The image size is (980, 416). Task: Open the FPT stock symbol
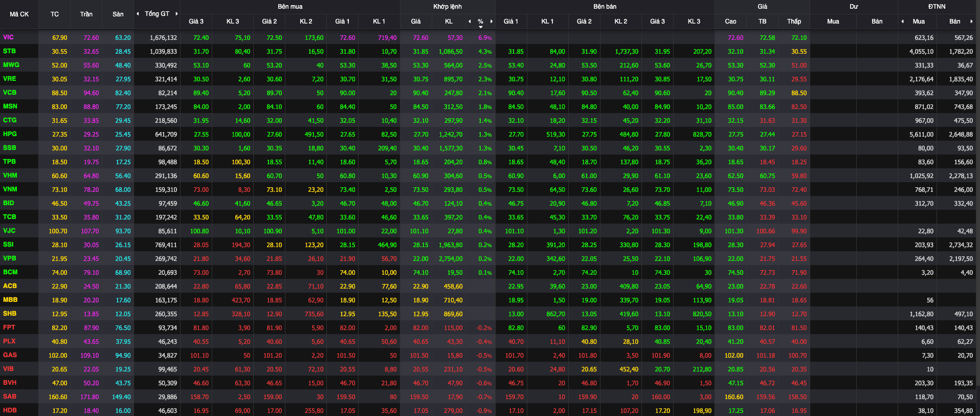click(9, 327)
